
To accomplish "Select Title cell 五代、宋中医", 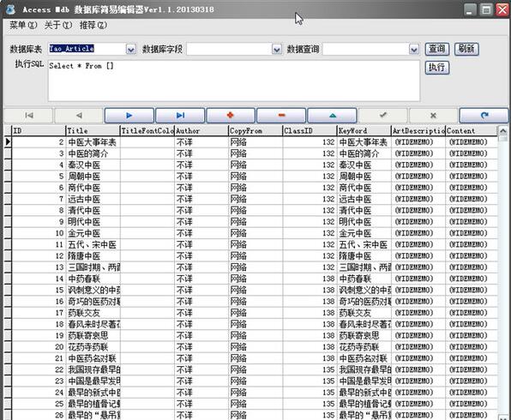I will (x=93, y=244).
